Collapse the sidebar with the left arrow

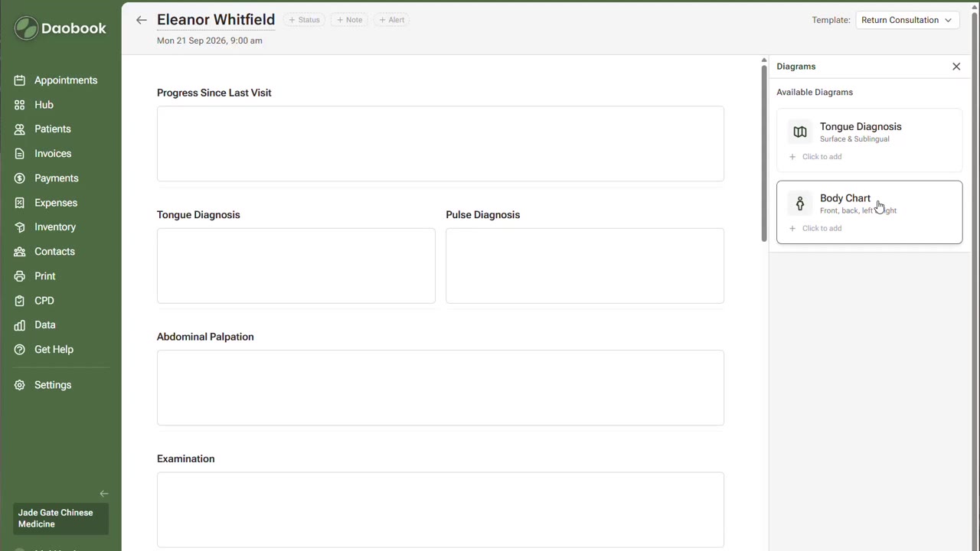[104, 494]
